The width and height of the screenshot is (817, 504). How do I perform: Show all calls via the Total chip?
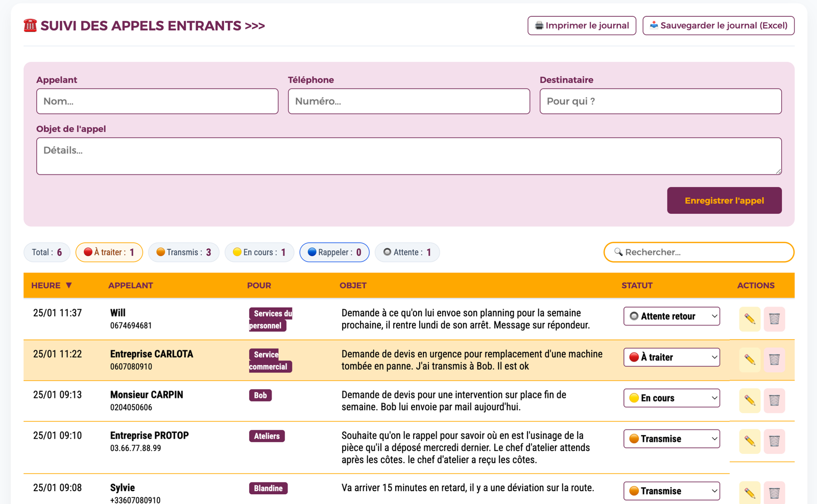click(46, 252)
